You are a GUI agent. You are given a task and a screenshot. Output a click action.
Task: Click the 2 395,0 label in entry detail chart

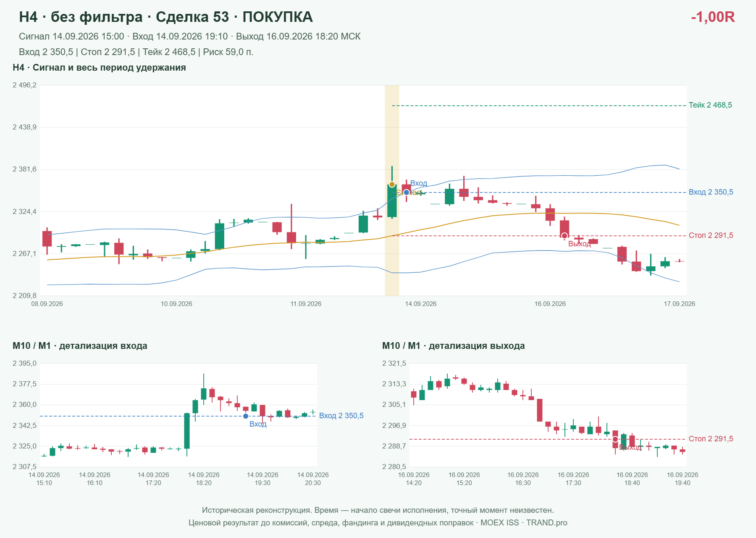24,364
